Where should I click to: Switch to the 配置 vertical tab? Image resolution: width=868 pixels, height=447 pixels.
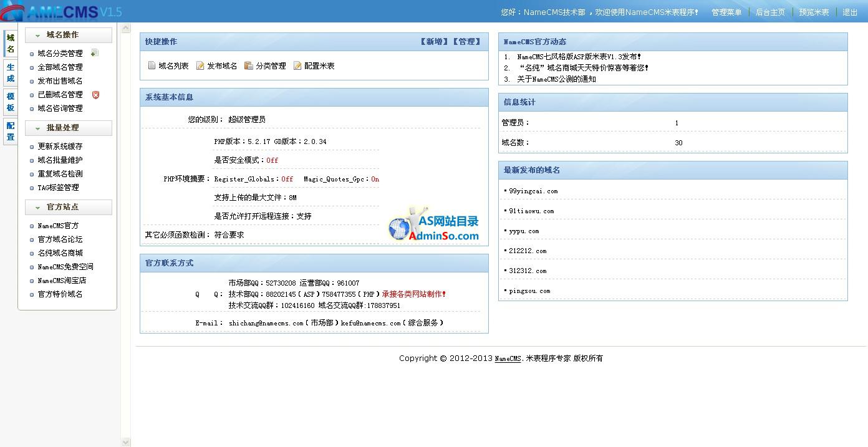11,132
